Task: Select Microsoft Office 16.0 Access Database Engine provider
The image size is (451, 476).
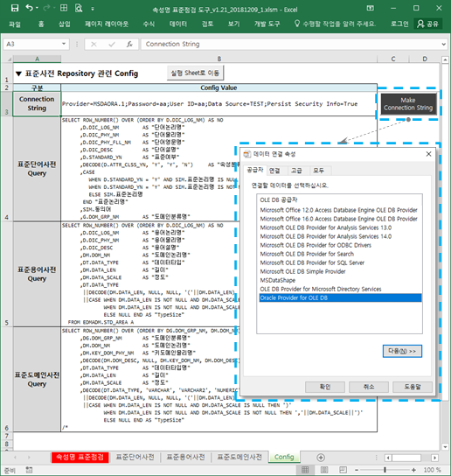Action: 338,219
